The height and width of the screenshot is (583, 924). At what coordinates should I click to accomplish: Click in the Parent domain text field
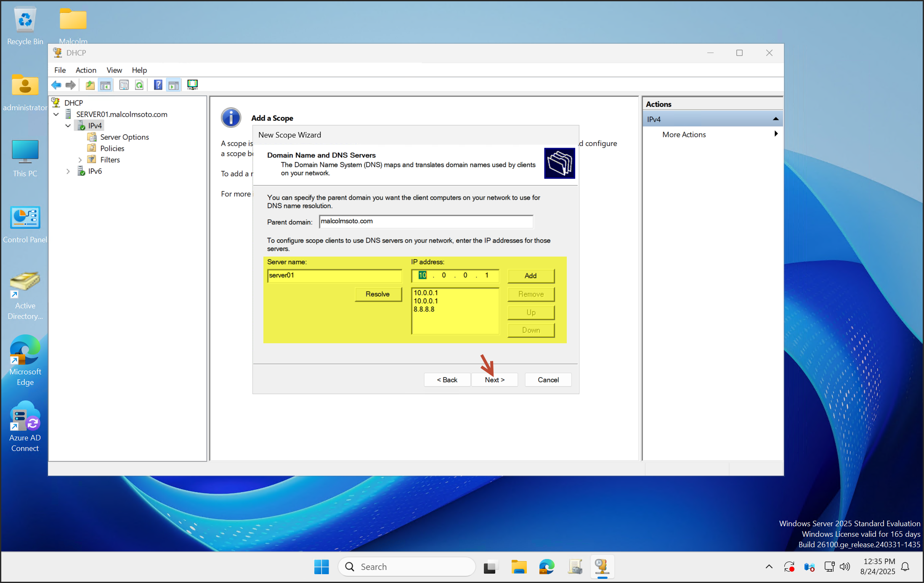point(425,221)
